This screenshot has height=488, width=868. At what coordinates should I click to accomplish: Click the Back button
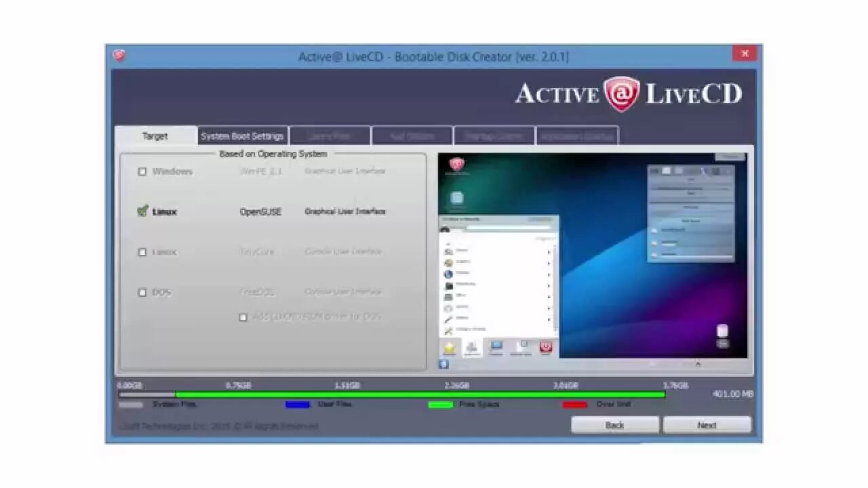615,425
